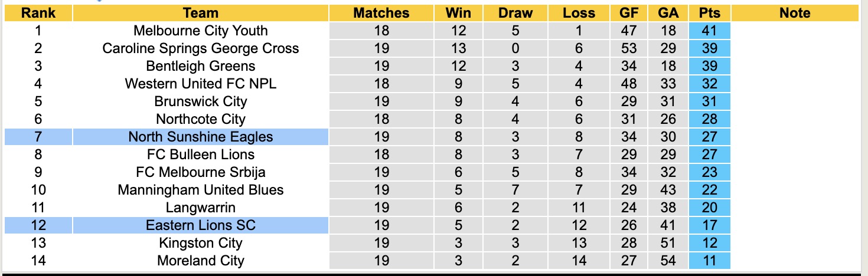Click the Note column header
This screenshot has width=868, height=276.
point(795,13)
